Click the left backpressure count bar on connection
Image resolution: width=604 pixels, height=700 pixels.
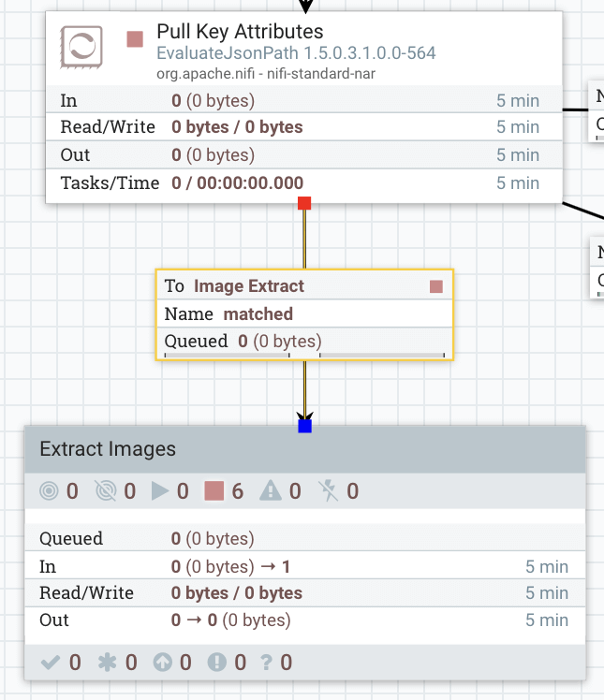227,355
